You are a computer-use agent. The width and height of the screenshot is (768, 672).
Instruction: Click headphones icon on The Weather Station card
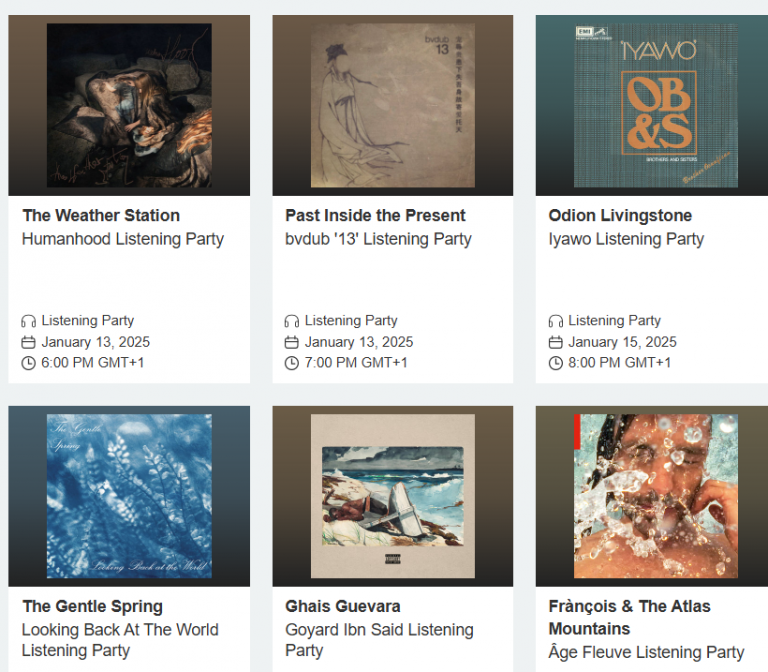28,321
